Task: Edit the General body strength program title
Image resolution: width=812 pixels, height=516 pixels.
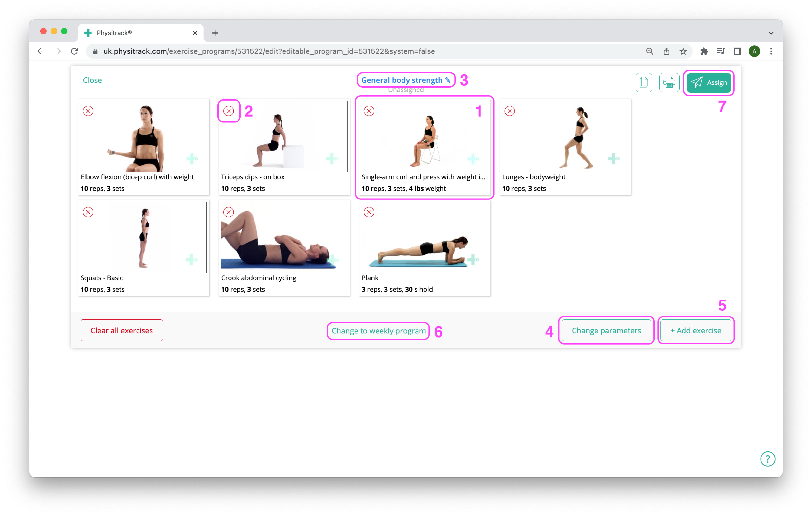Action: click(405, 80)
